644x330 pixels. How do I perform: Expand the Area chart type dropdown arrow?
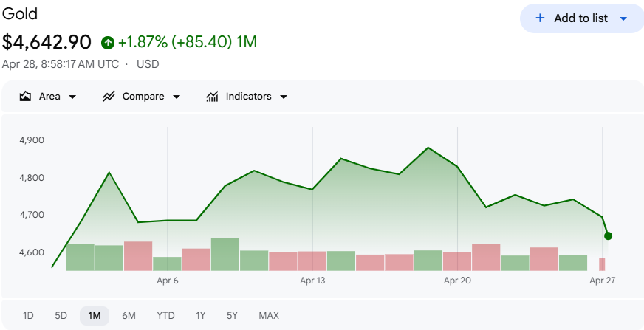coord(72,97)
